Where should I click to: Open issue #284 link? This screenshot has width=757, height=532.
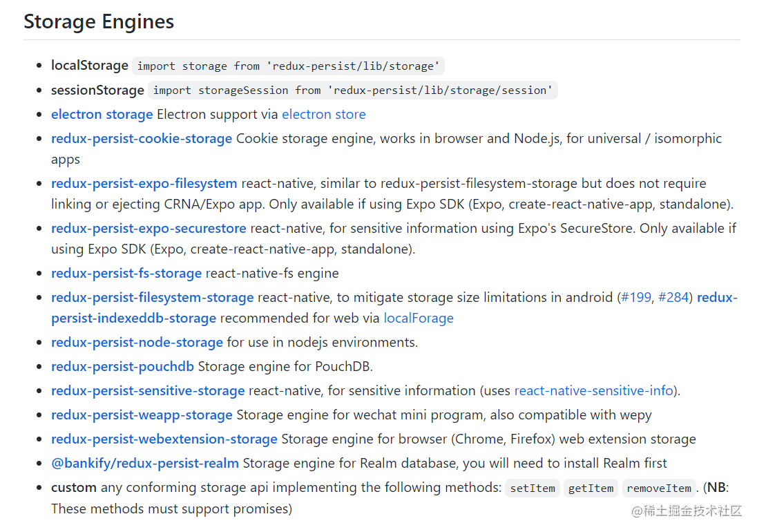[x=673, y=297]
